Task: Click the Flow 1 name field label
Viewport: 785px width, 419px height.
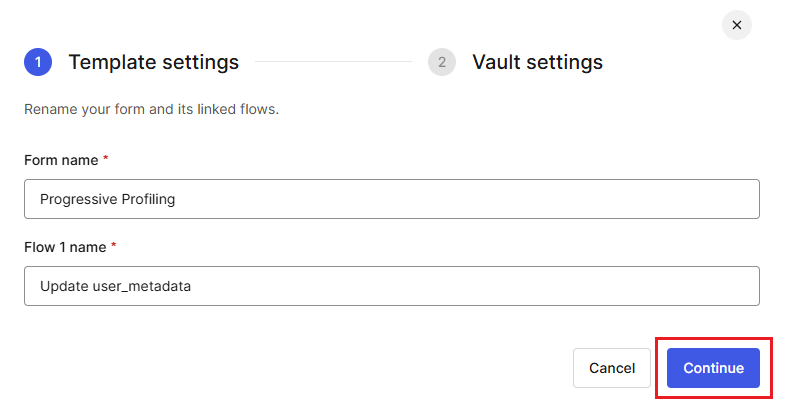Action: coord(65,247)
